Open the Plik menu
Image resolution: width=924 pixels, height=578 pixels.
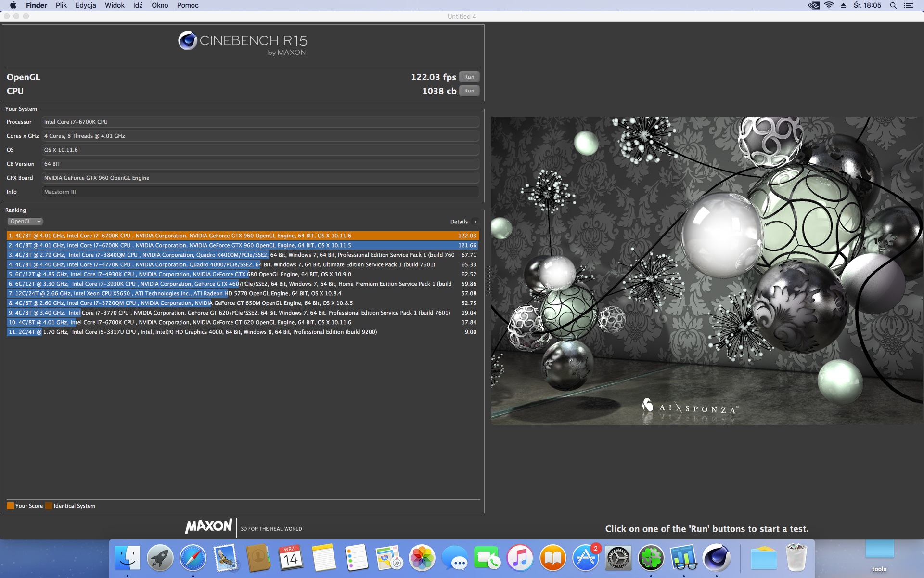61,5
